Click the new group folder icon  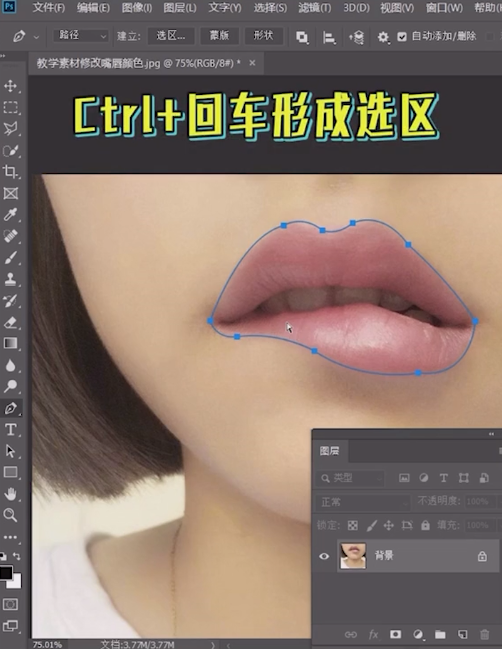(x=440, y=634)
